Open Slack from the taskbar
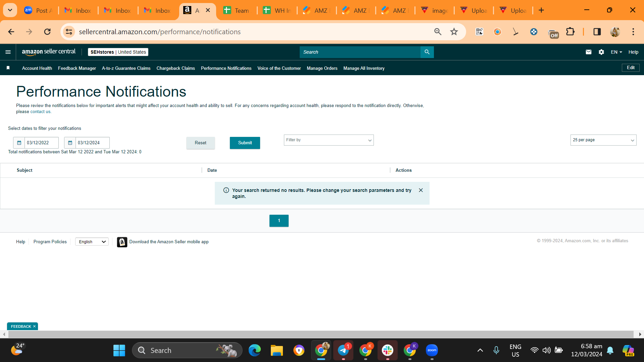The image size is (644, 362). point(388,350)
